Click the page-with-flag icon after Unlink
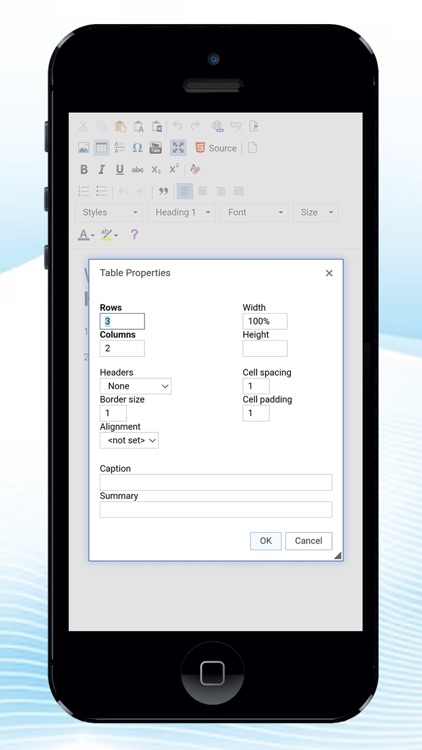 click(253, 126)
